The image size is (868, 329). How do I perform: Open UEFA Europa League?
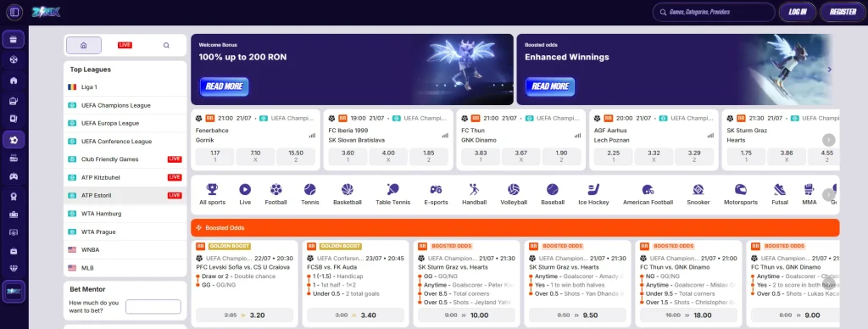[125, 123]
